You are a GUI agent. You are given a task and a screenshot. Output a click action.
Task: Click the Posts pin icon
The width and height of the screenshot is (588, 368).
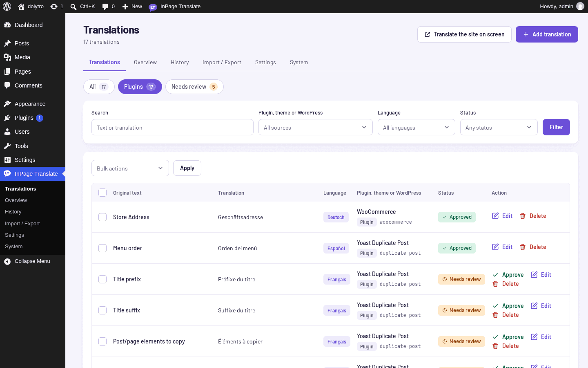click(7, 43)
